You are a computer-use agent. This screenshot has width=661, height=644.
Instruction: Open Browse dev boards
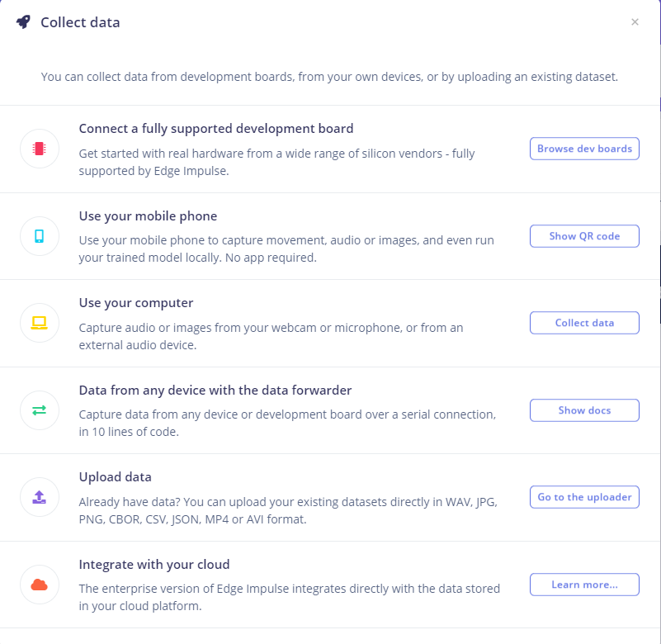click(x=584, y=149)
